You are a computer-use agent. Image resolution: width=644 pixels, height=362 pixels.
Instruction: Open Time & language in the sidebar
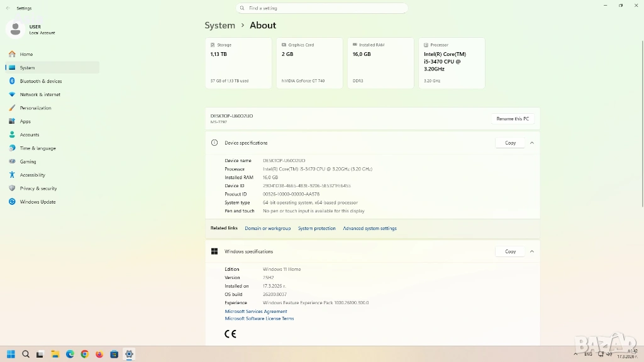tap(37, 148)
